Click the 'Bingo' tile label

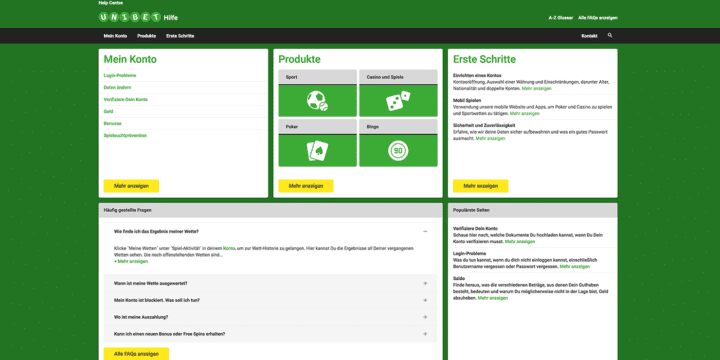(x=372, y=127)
